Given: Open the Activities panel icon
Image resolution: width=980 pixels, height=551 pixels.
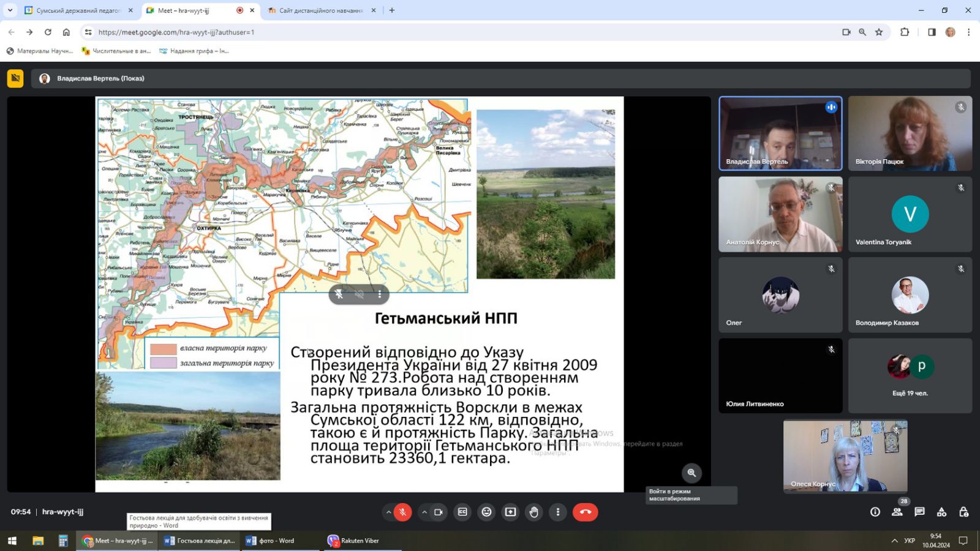Looking at the screenshot, I should click(941, 512).
